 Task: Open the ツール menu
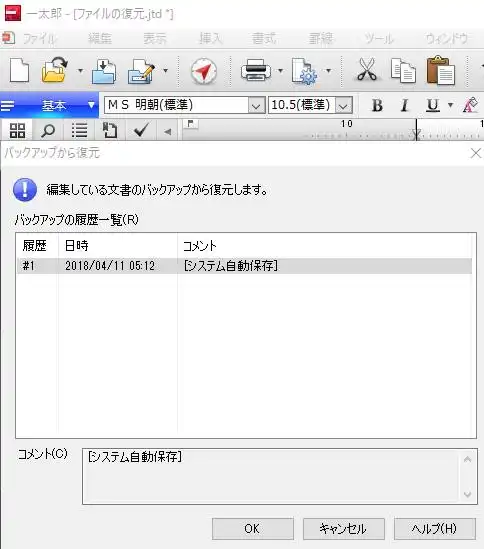tap(379, 38)
